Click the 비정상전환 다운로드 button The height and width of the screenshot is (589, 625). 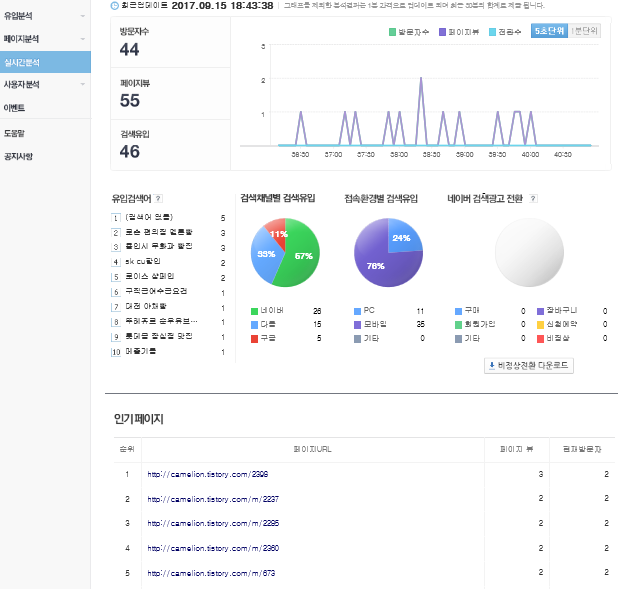pos(529,365)
